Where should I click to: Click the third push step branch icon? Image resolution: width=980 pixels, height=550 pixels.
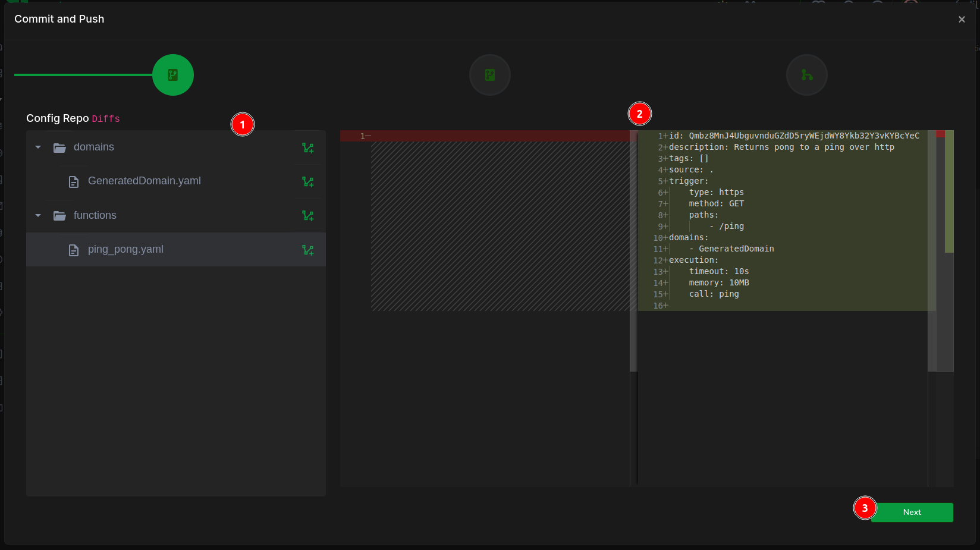807,75
